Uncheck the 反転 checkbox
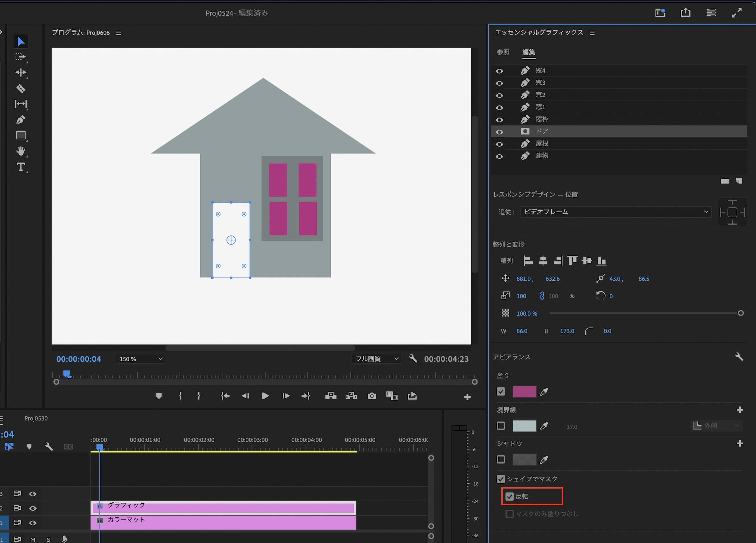The height and width of the screenshot is (543, 756). pyautogui.click(x=510, y=497)
